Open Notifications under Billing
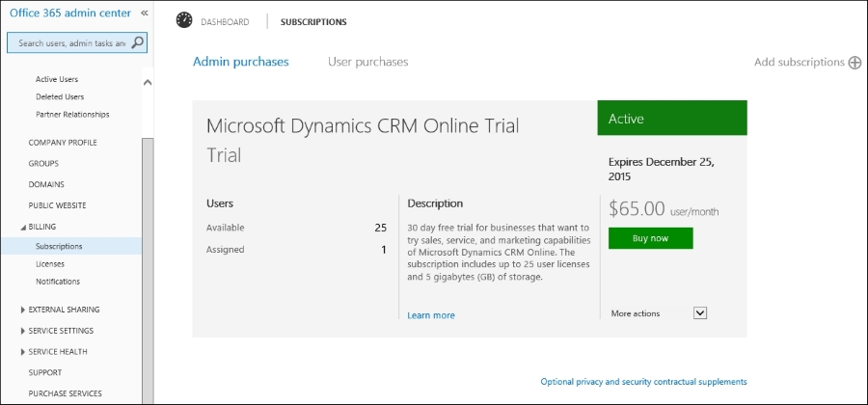The image size is (868, 405). pos(58,282)
